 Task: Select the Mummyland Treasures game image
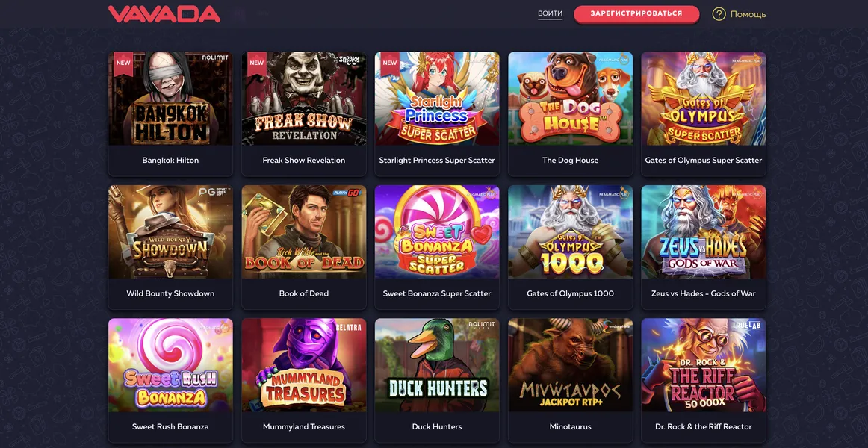point(304,365)
